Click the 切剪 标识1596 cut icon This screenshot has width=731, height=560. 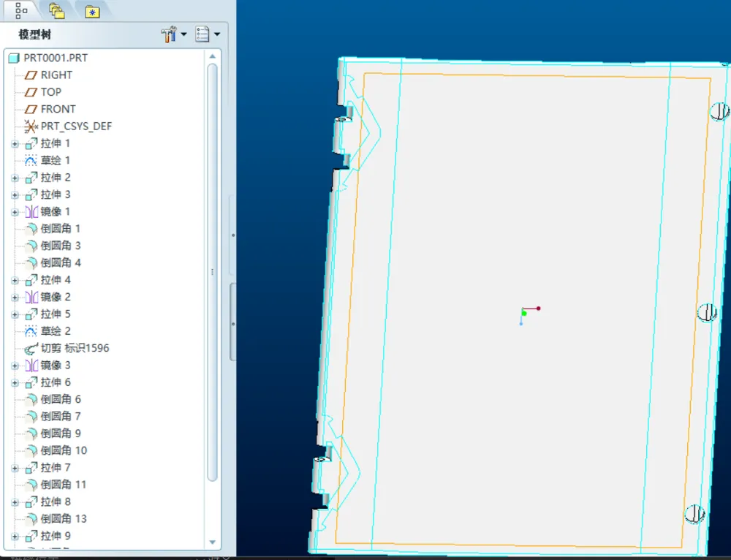[x=31, y=348]
